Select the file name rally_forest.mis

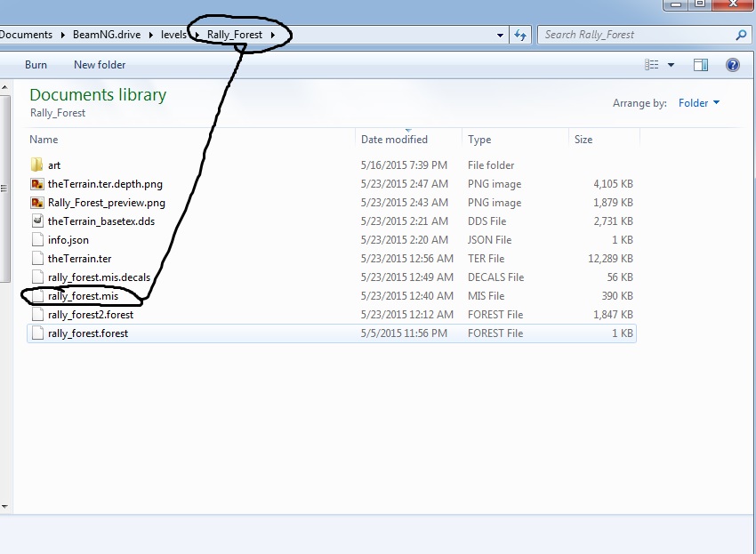tap(83, 296)
